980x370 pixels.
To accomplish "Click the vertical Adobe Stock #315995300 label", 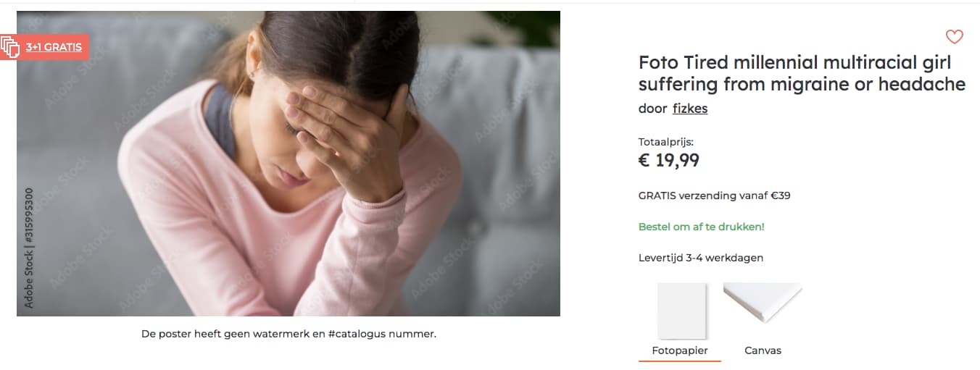I will pyautogui.click(x=29, y=248).
